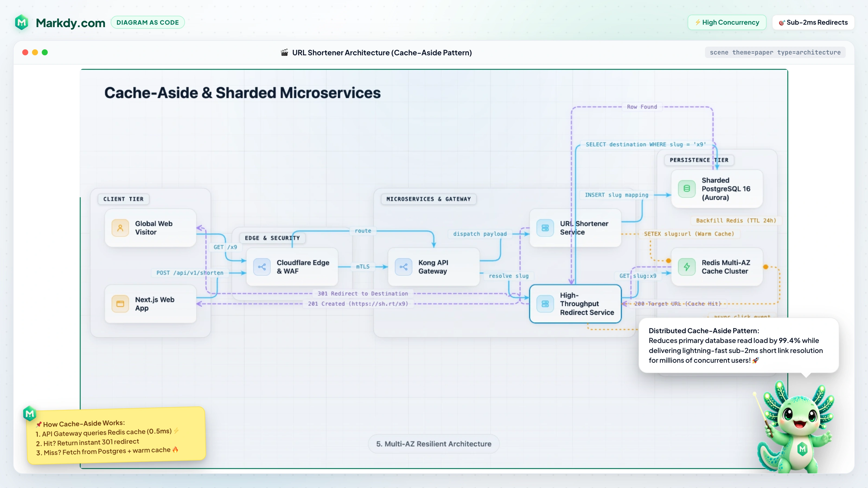Select the Sub-2ms Redirects tag

(x=813, y=22)
